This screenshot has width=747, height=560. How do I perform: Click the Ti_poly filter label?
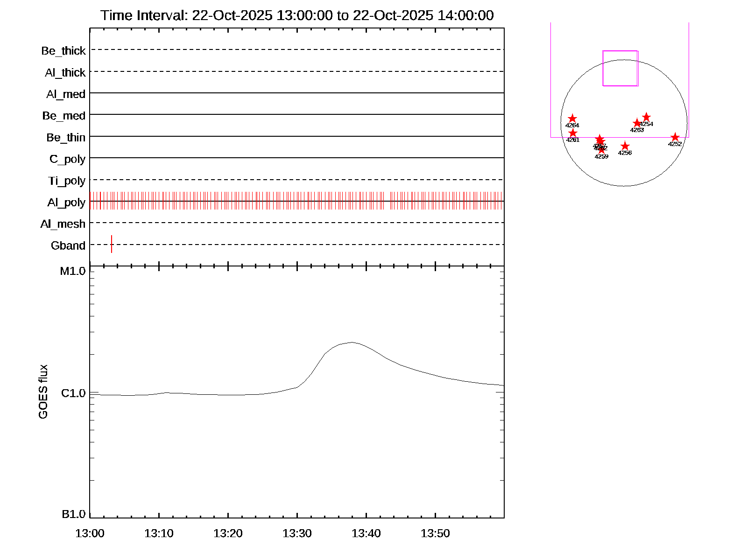[x=67, y=181]
